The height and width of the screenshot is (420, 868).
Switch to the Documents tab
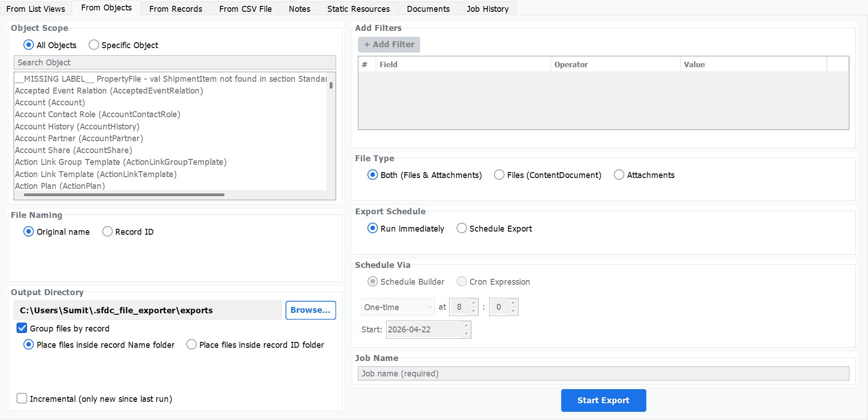(x=427, y=9)
